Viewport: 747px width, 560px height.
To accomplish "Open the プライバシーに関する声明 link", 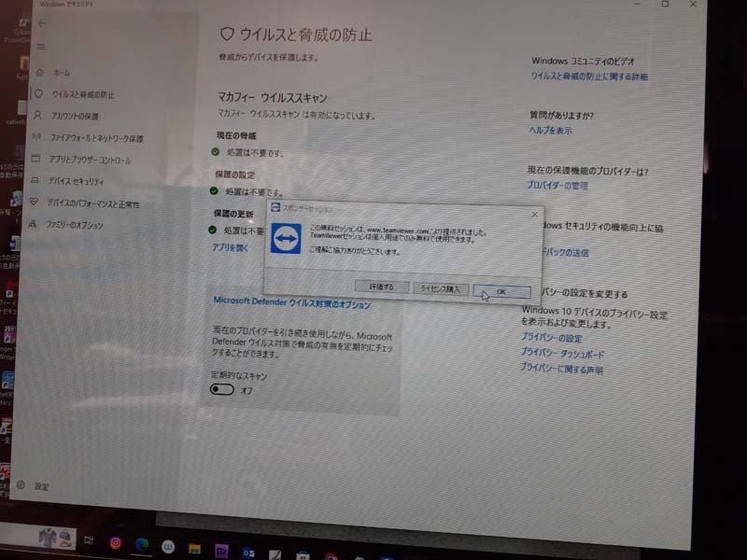I will point(561,369).
